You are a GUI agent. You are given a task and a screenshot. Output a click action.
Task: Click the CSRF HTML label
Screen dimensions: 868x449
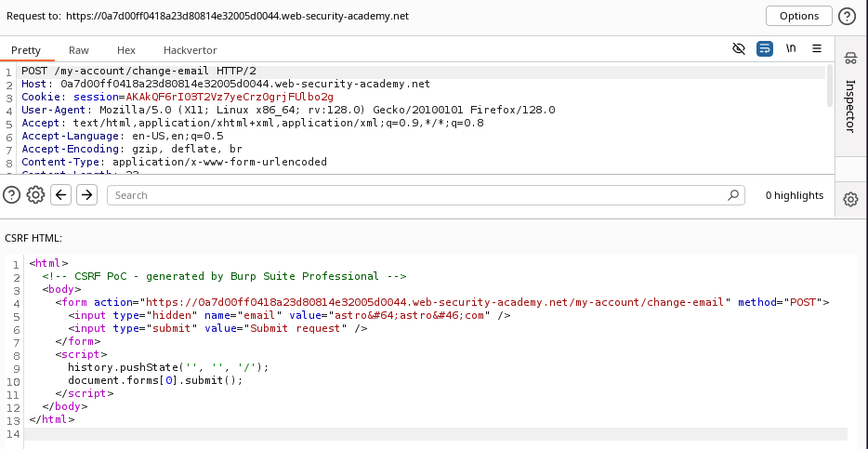pos(33,238)
